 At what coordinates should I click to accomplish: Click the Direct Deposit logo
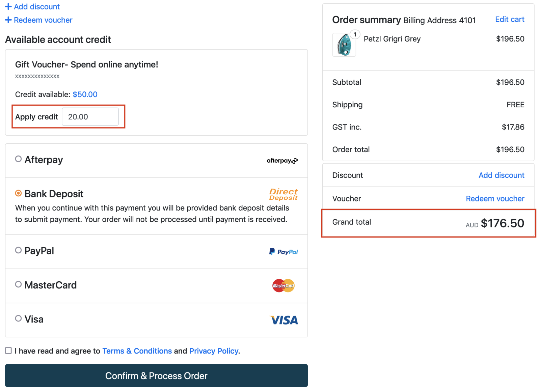(x=283, y=194)
